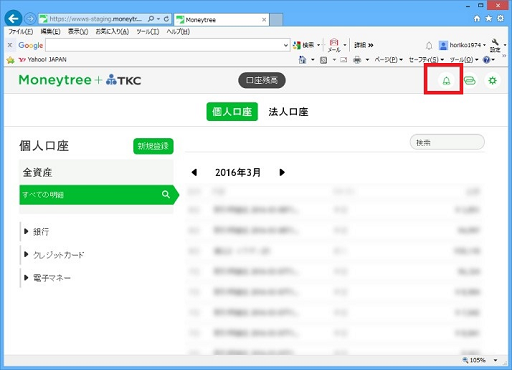Click the browser address bar URL
This screenshot has height=370, width=512.
95,19
